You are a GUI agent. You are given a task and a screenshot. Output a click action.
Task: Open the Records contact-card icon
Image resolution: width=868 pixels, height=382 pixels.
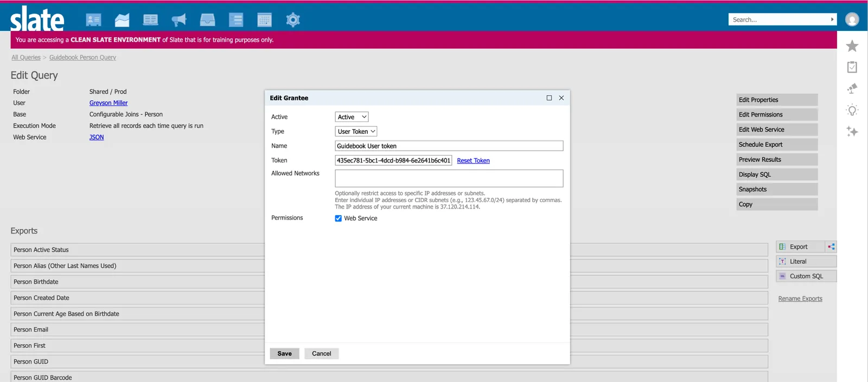[93, 20]
